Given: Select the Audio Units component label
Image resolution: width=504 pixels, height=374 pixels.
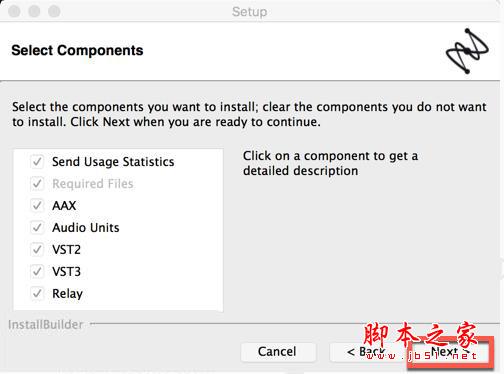Looking at the screenshot, I should pyautogui.click(x=86, y=228).
